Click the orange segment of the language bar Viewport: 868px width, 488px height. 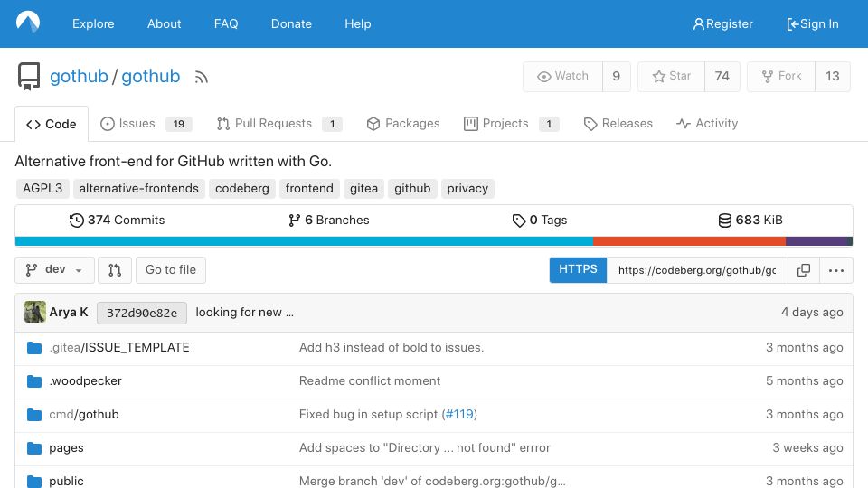click(x=689, y=241)
